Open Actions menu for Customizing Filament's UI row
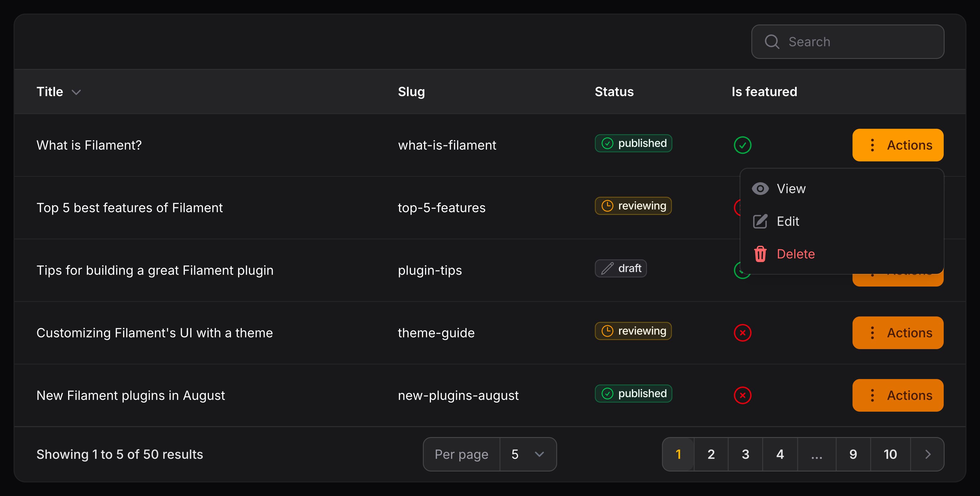The width and height of the screenshot is (980, 496). [x=897, y=333]
